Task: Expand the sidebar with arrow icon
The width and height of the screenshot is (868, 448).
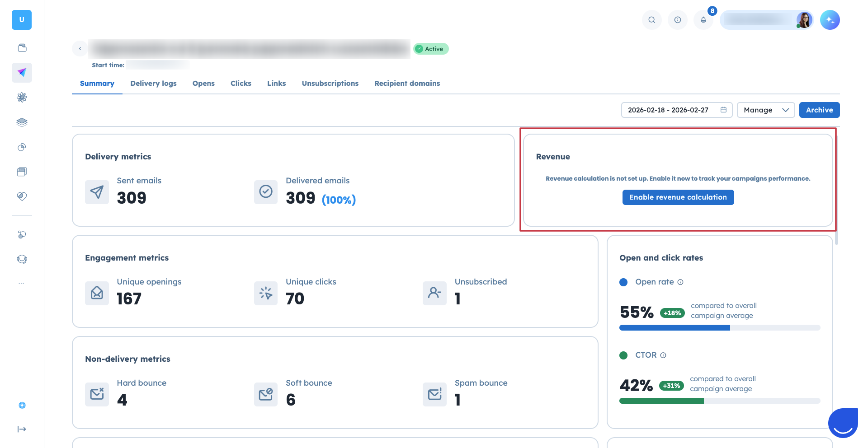Action: pyautogui.click(x=22, y=429)
